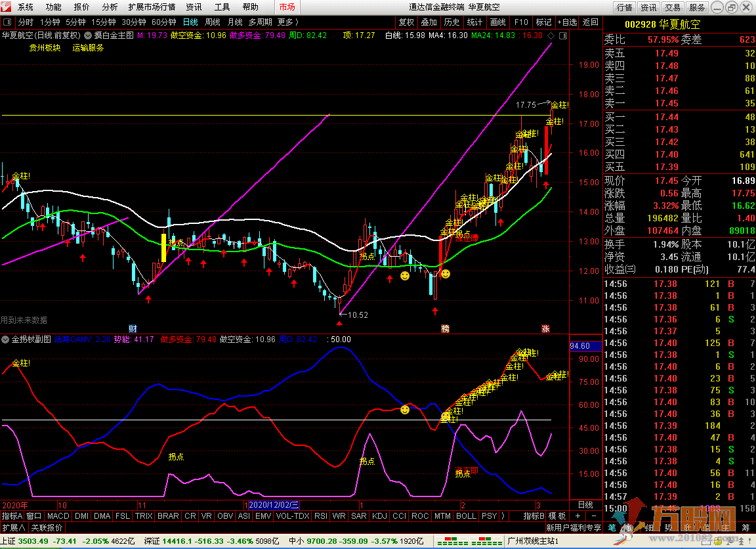Expand the 扩展∧ panel
756x549 pixels.
coord(14,528)
